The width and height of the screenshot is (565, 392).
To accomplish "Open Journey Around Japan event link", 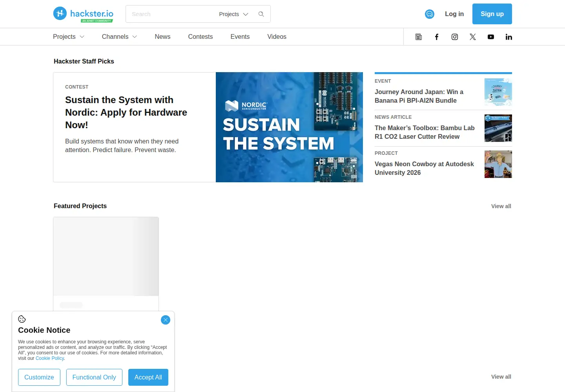I will click(419, 96).
